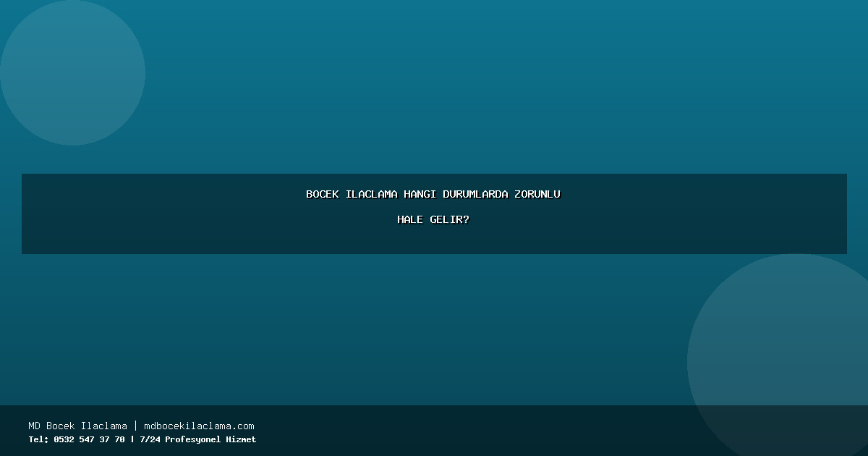
Task: Open the mdbocekilaclama.com website link
Action: 199,426
